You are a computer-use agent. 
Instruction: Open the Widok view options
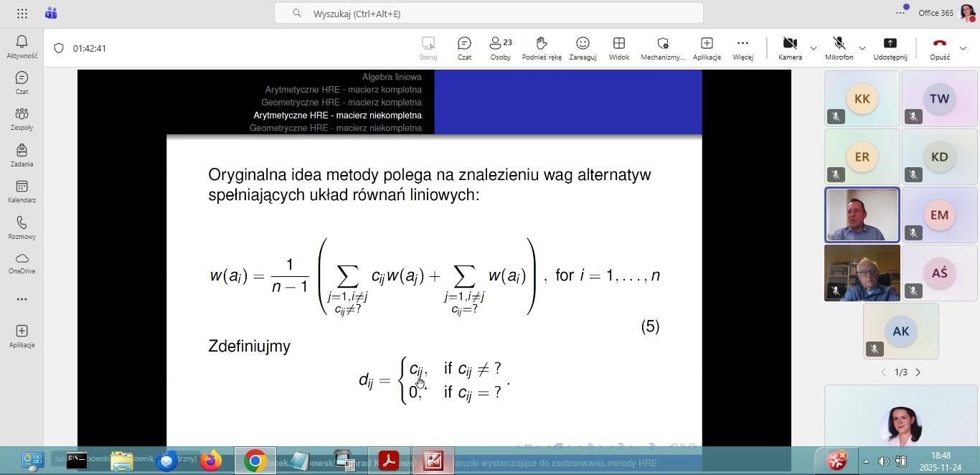(x=618, y=48)
